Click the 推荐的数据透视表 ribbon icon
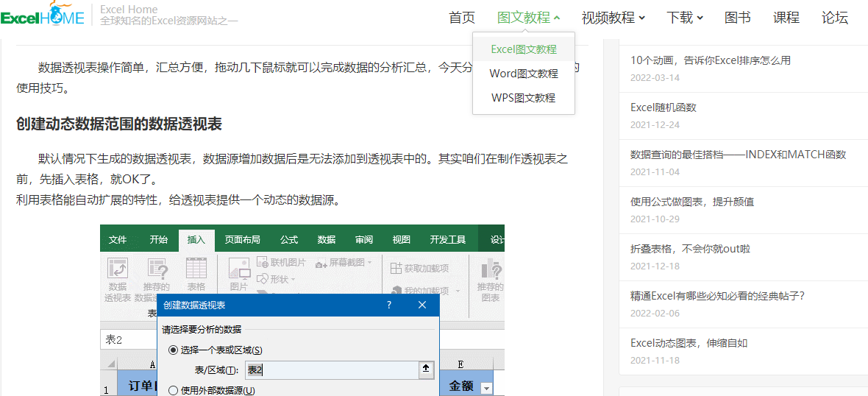The height and width of the screenshot is (396, 868). pyautogui.click(x=156, y=280)
